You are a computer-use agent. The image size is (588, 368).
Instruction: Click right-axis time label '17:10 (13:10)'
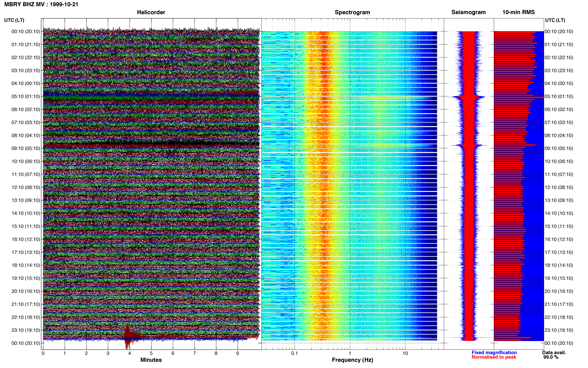pos(559,252)
